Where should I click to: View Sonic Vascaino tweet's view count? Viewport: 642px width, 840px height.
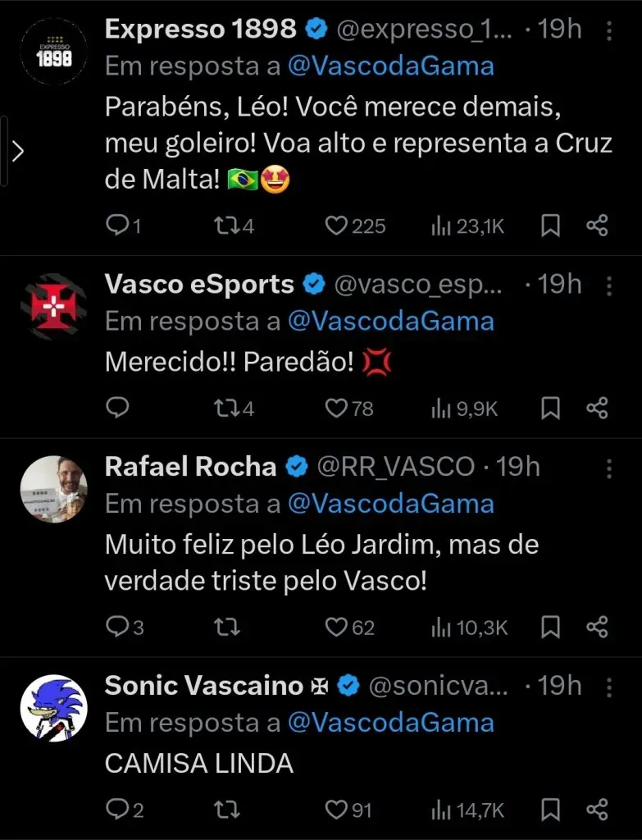pos(470,810)
